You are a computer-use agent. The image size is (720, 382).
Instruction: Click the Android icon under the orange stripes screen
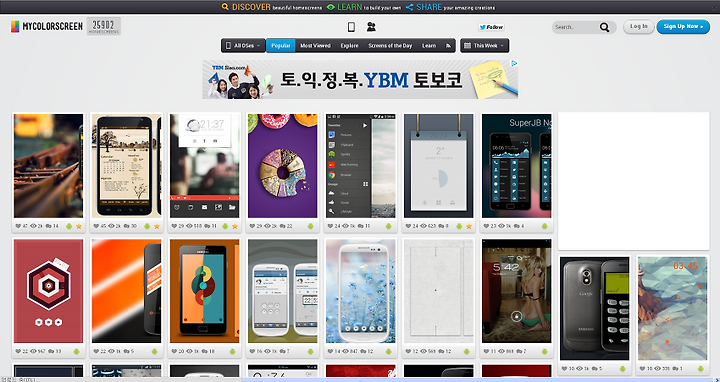click(x=154, y=351)
